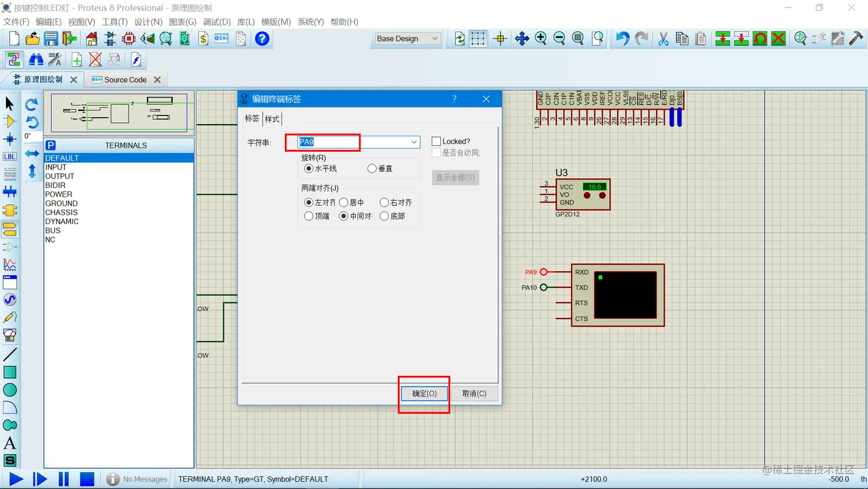This screenshot has height=489, width=868.
Task: Open the Base Design dropdown
Action: click(x=407, y=38)
